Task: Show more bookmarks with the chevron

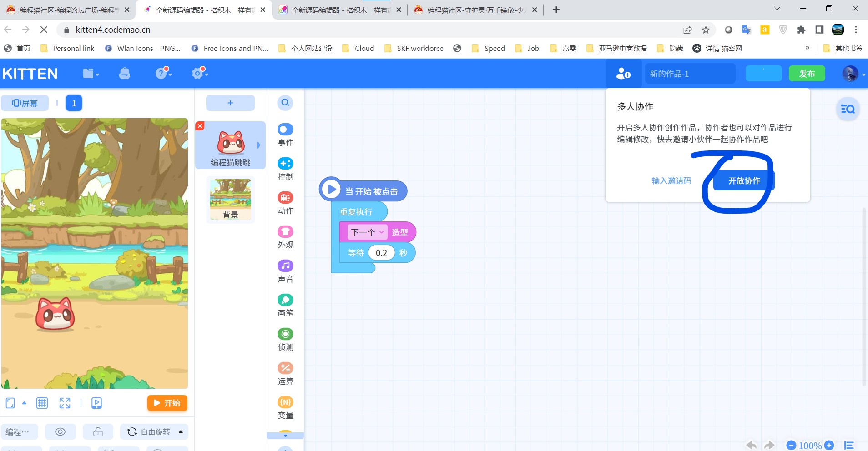Action: (x=807, y=48)
